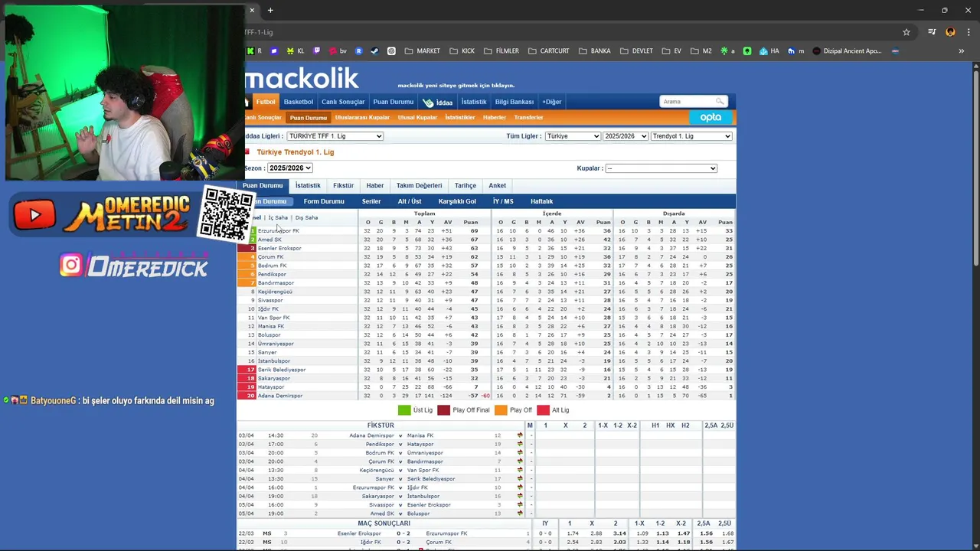Open the 2025/2026 dropdown next to Türkiye
The height and width of the screenshot is (551, 980).
625,136
